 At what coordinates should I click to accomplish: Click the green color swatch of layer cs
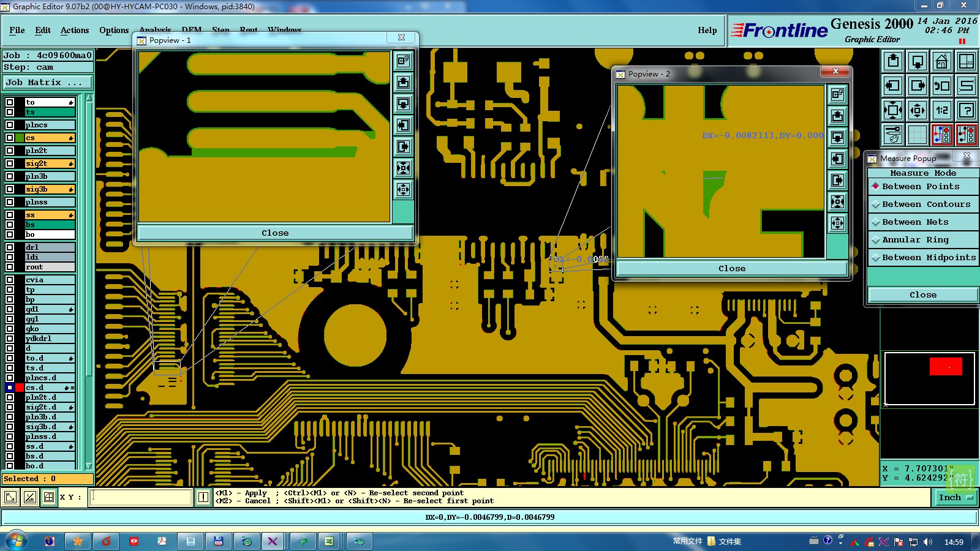pos(20,138)
